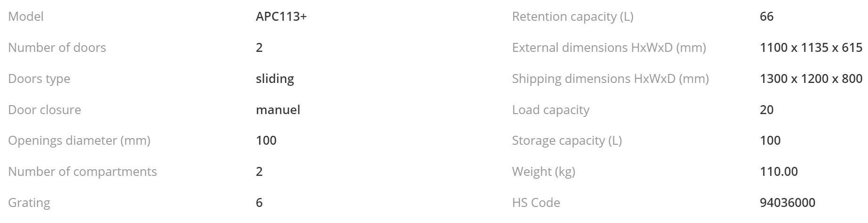Select the sliding doors type value

click(x=275, y=79)
